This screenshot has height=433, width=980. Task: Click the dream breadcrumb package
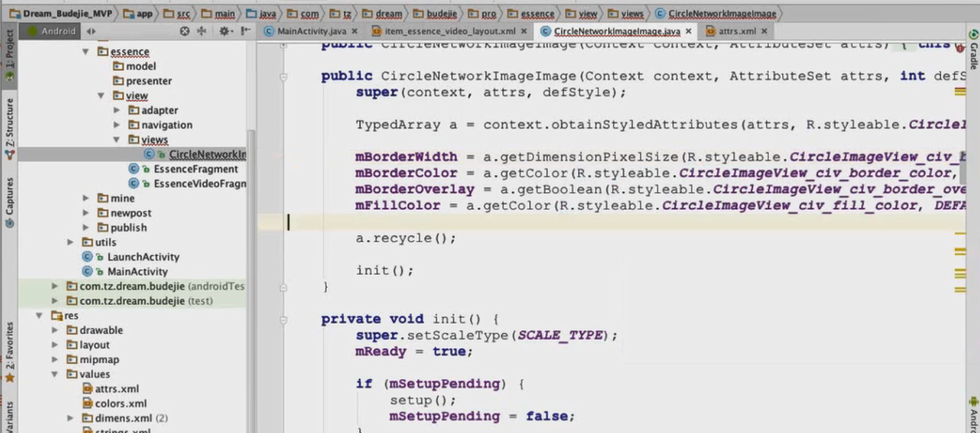tap(381, 13)
